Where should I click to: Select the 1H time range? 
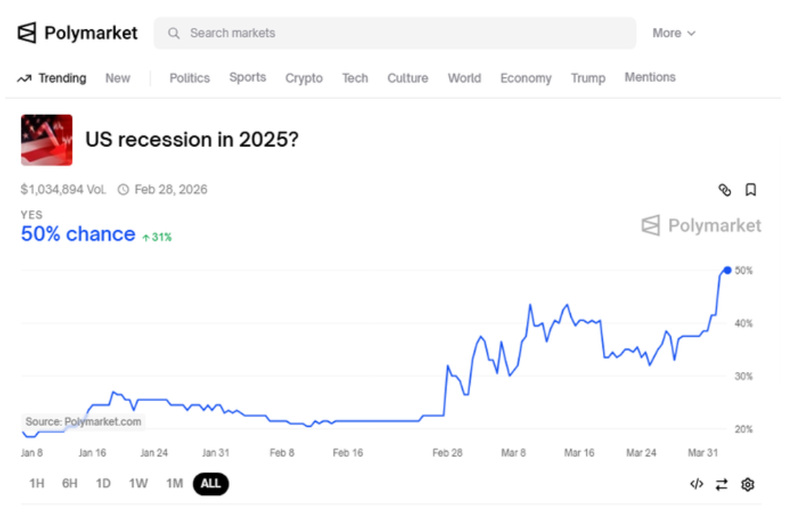(x=37, y=483)
